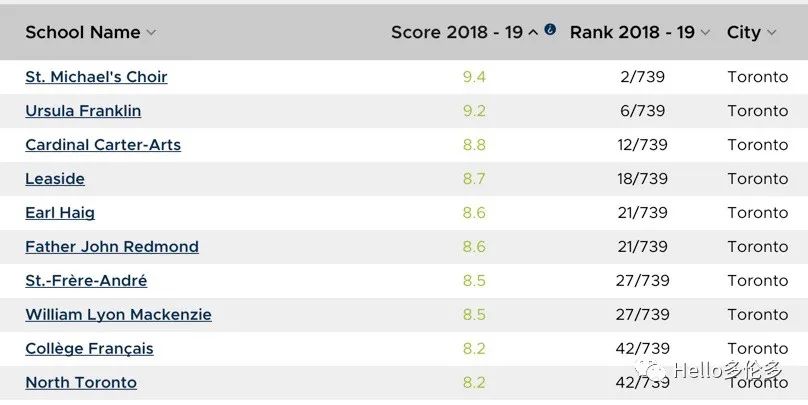Open the Rank 2018 - 19 sort chevron

tap(705, 33)
